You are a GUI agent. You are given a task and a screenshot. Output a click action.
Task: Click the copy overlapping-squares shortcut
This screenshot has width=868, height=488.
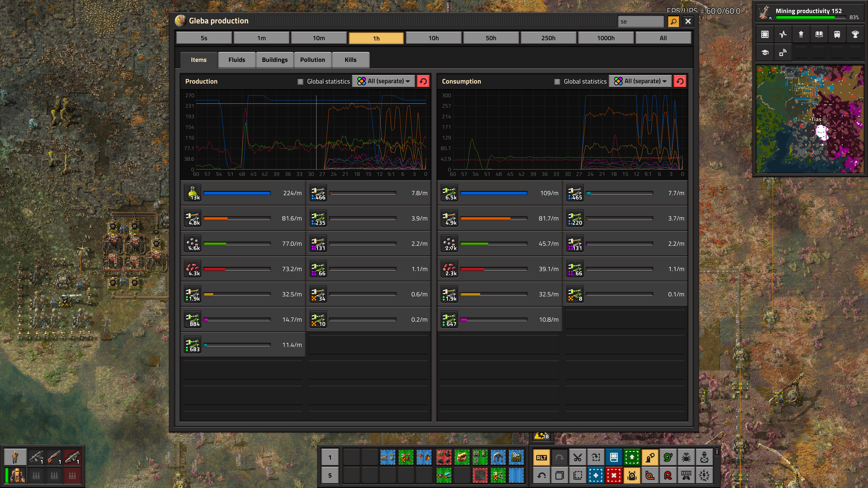coord(560,476)
